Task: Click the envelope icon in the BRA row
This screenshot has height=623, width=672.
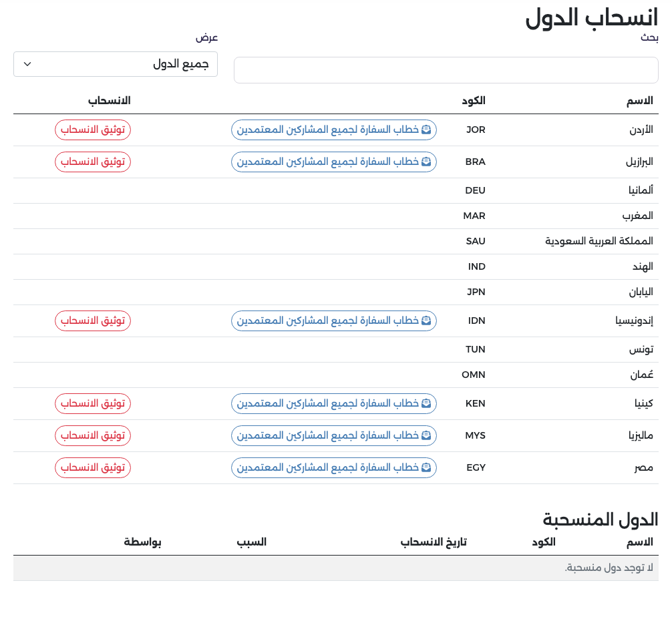Action: [x=426, y=162]
